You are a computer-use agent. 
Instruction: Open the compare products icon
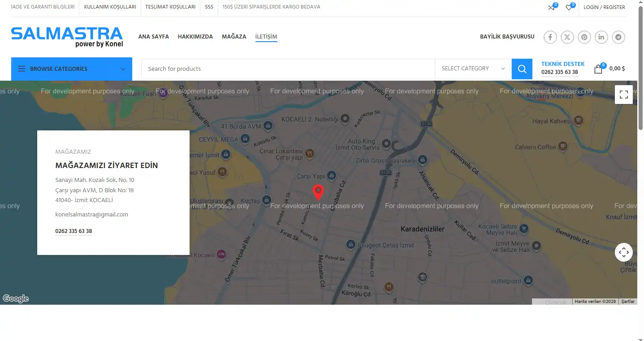coord(551,7)
